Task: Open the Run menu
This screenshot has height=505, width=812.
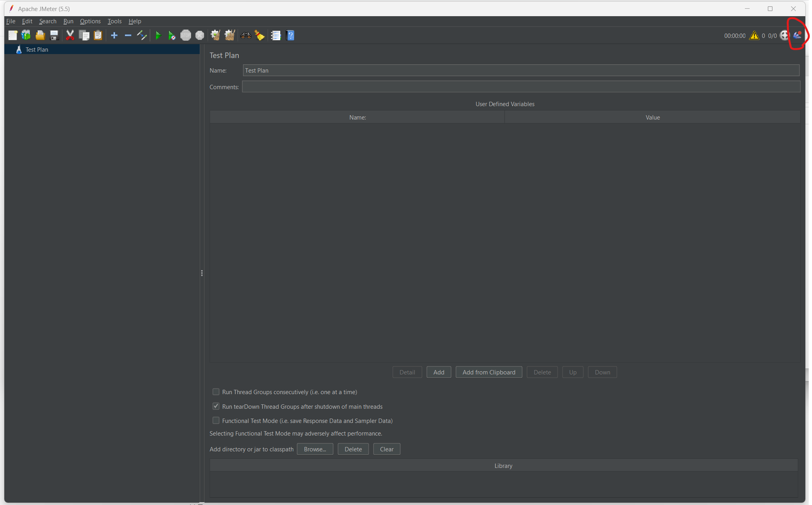Action: [68, 21]
